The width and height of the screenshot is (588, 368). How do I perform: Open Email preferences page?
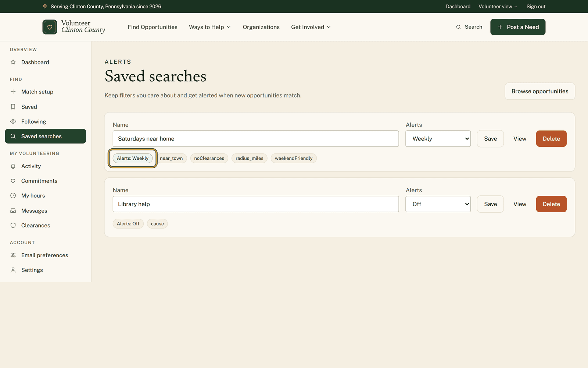point(46,255)
